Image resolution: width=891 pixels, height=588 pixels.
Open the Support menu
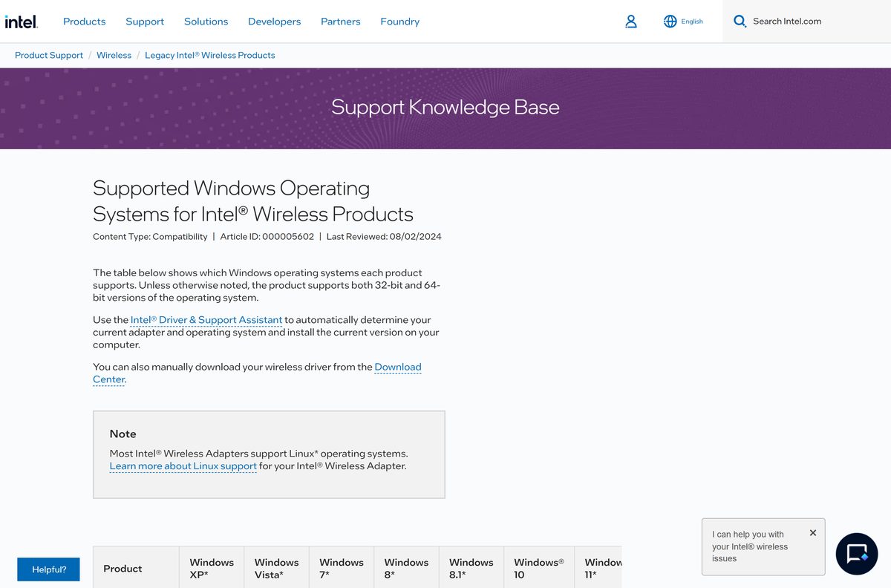click(145, 22)
